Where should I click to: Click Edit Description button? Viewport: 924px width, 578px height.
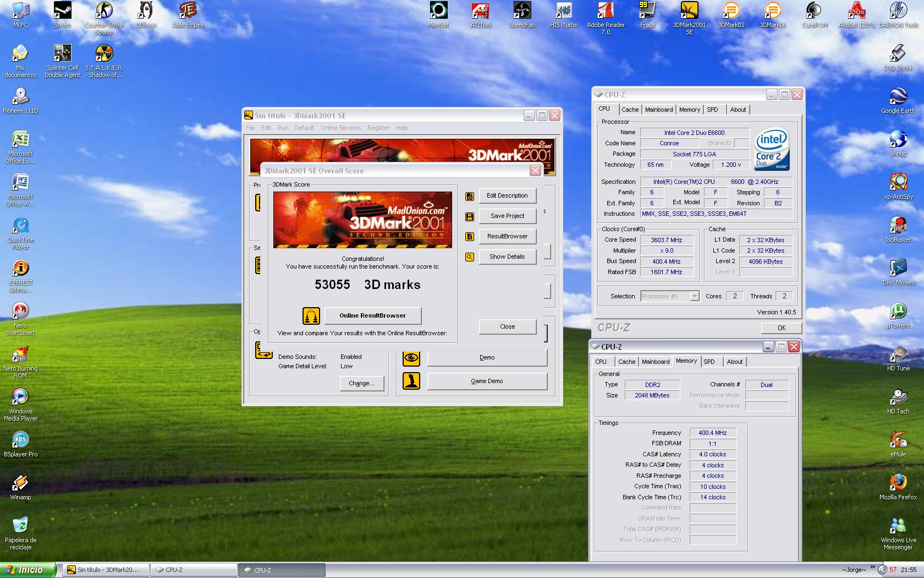click(507, 195)
